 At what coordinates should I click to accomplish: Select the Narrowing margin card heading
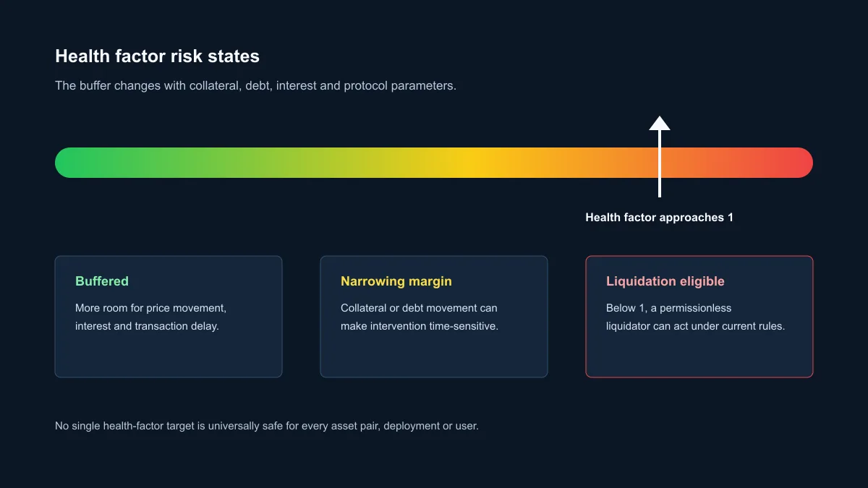[396, 281]
